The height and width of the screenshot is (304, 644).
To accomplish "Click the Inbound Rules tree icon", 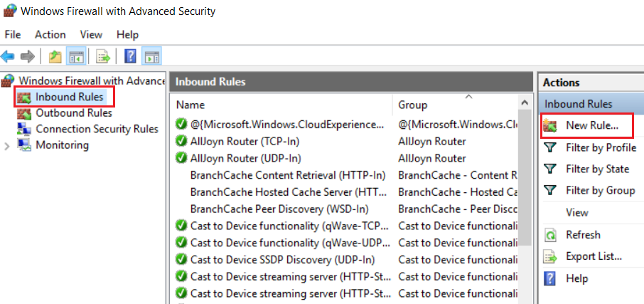I will 24,98.
